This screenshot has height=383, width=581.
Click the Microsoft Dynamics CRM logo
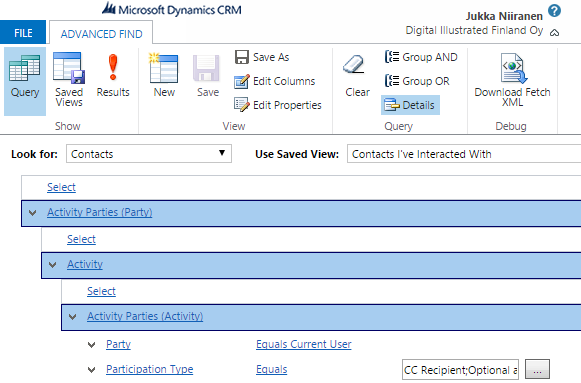pos(172,9)
